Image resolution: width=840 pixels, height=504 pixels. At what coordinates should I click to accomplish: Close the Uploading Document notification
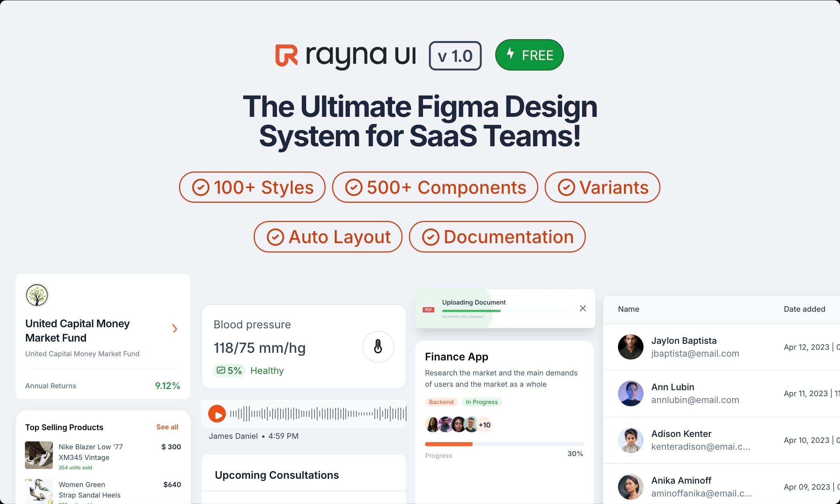click(582, 308)
